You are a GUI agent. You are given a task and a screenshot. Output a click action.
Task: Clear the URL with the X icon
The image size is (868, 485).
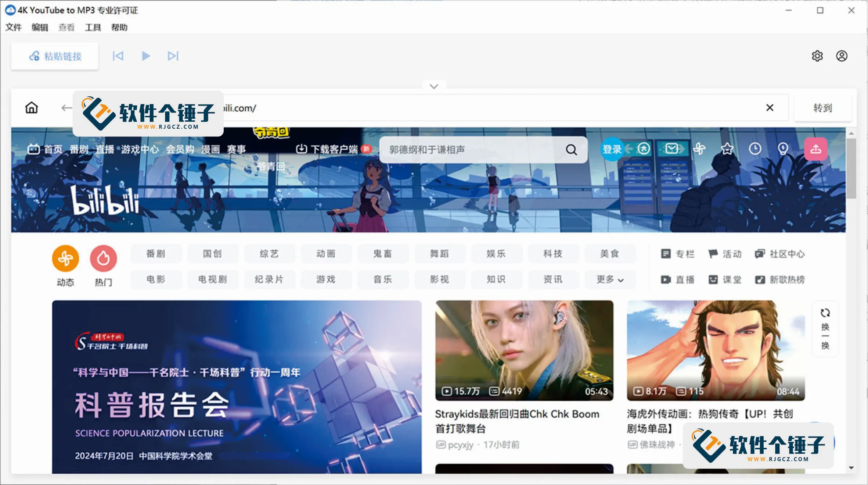[x=770, y=107]
